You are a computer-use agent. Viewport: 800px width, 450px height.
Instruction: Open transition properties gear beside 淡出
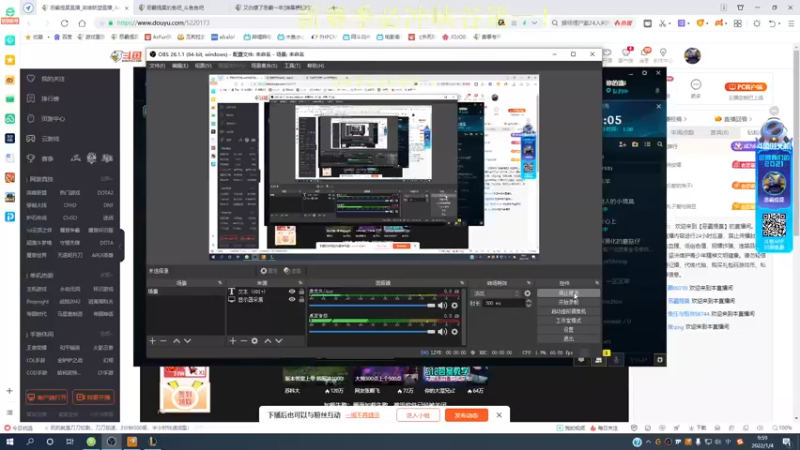[528, 293]
